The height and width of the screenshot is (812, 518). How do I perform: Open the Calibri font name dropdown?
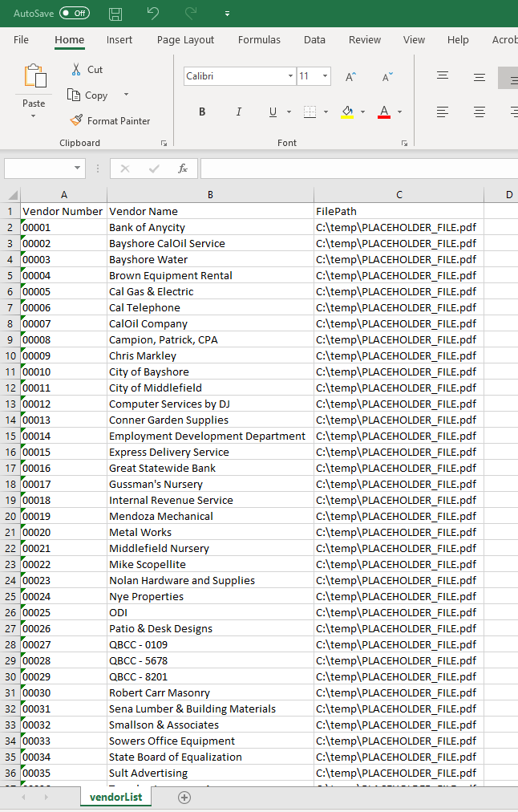290,76
